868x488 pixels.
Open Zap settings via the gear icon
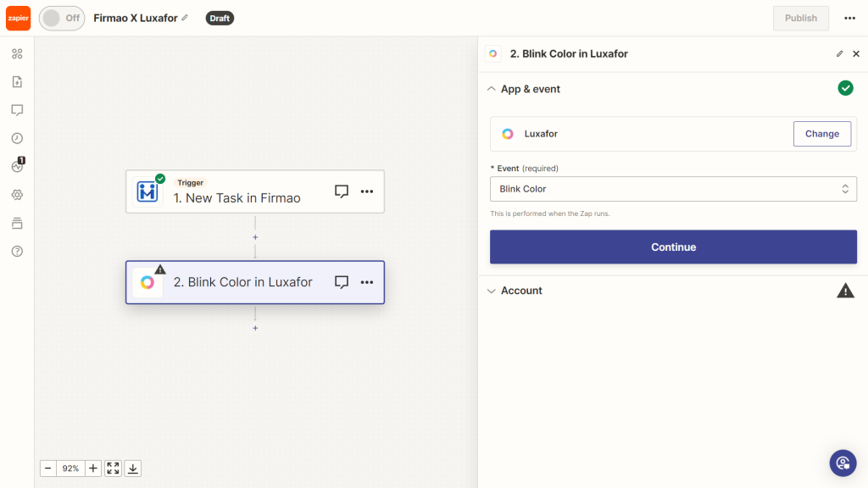tap(16, 194)
